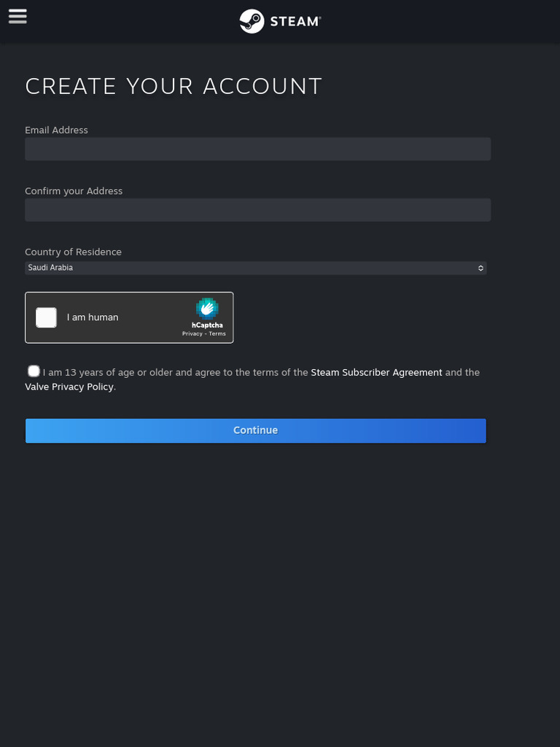Click the "Confirm your Address" label
Screen dimensions: 560x747
(x=74, y=191)
